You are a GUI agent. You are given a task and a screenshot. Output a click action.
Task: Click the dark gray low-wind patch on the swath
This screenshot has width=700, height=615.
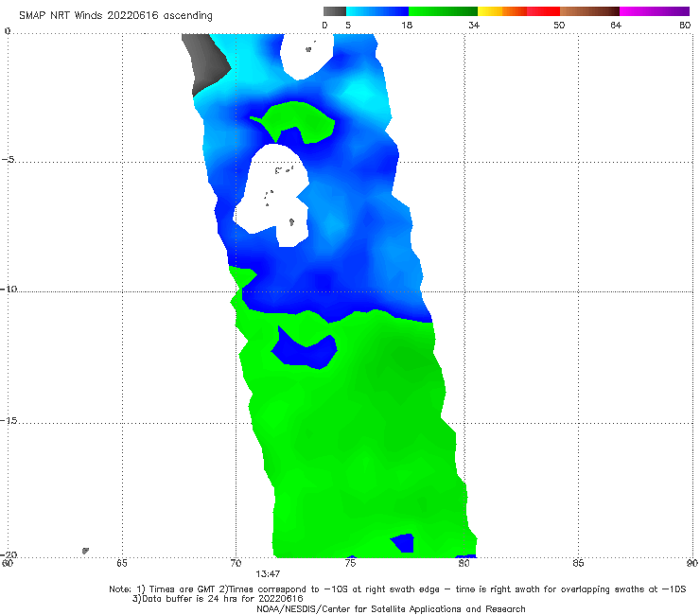206,62
